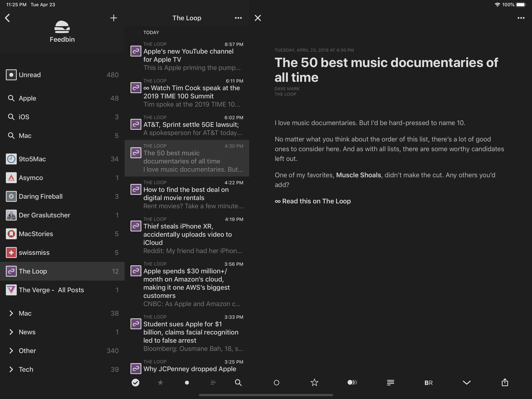Filter the list to starred articles

point(160,383)
